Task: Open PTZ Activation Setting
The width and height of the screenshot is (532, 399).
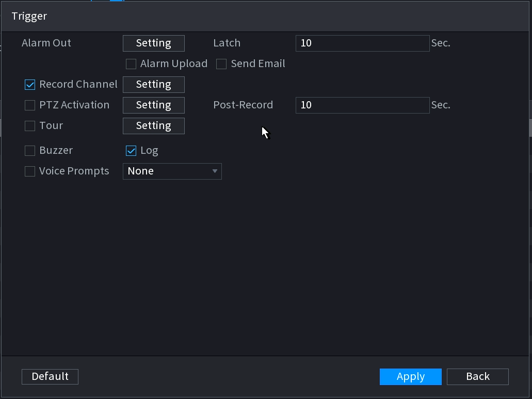Action: pos(153,105)
